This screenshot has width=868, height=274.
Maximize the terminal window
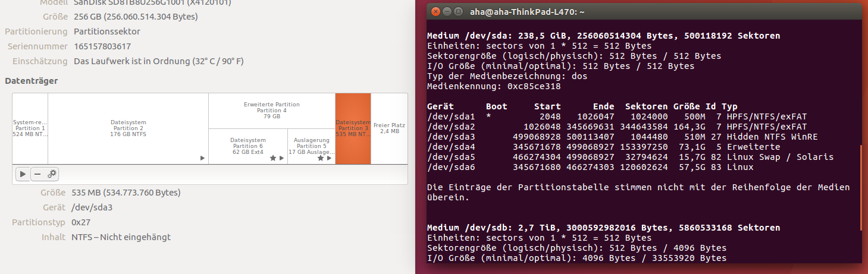point(458,11)
